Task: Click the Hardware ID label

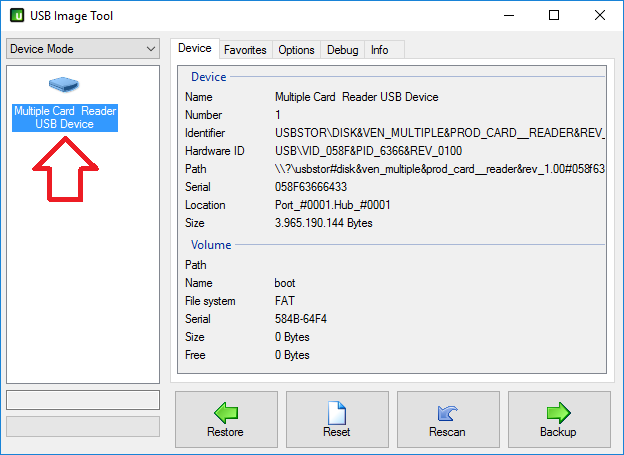Action: pos(214,151)
